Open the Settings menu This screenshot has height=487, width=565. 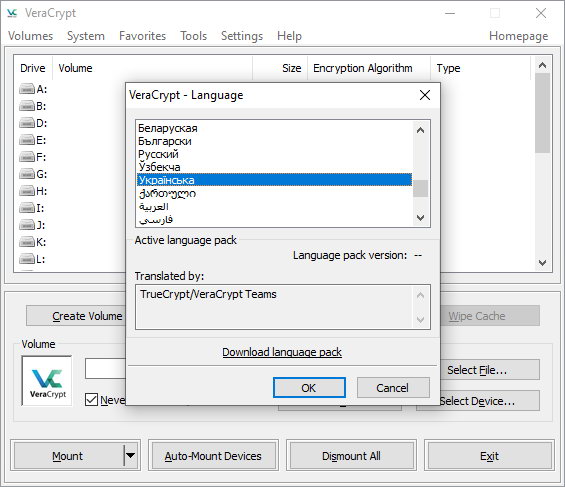click(242, 36)
